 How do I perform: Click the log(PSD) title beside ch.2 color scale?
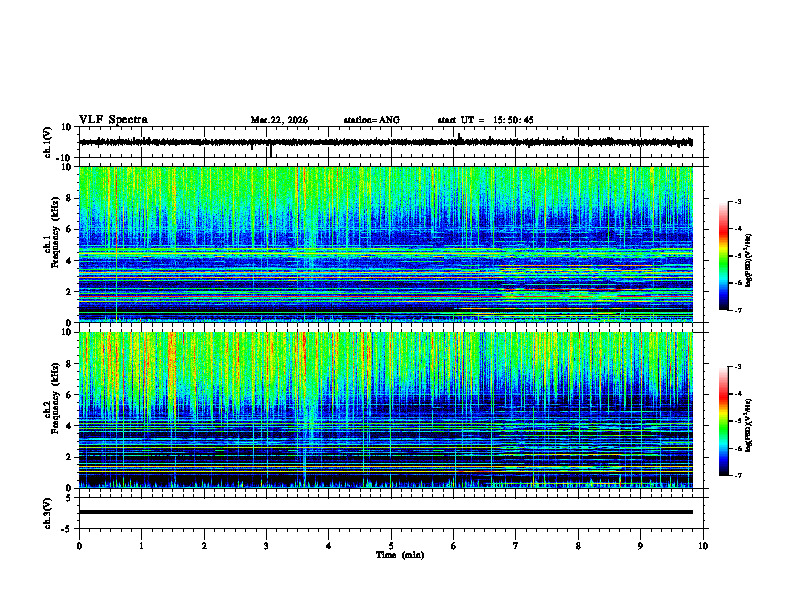click(x=749, y=425)
